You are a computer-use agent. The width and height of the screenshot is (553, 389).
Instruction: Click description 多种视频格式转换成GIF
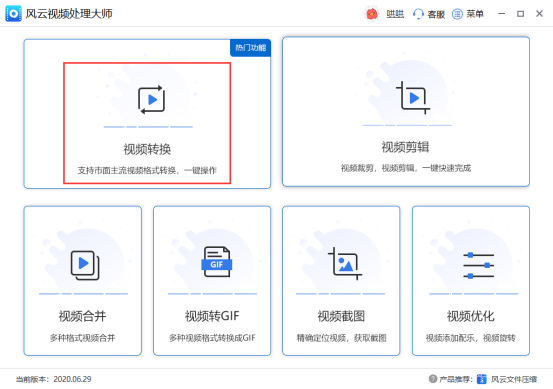tap(212, 338)
